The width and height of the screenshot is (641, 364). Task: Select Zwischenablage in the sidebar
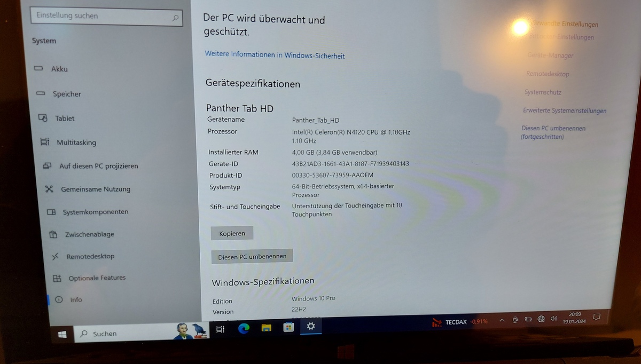tap(82, 234)
